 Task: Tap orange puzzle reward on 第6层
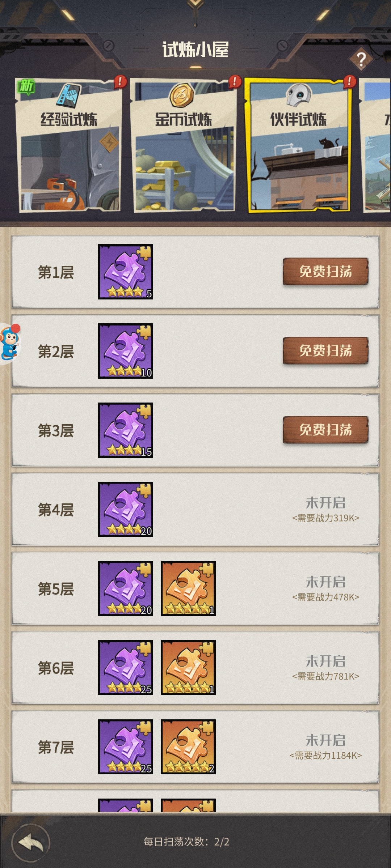pyautogui.click(x=188, y=668)
